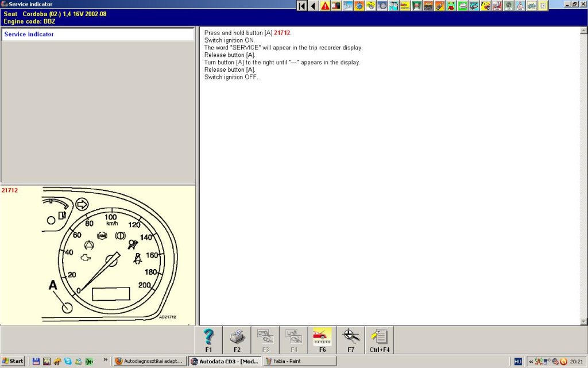588x368 pixels.
Task: Click the F1 help question mark button
Action: pyautogui.click(x=208, y=340)
